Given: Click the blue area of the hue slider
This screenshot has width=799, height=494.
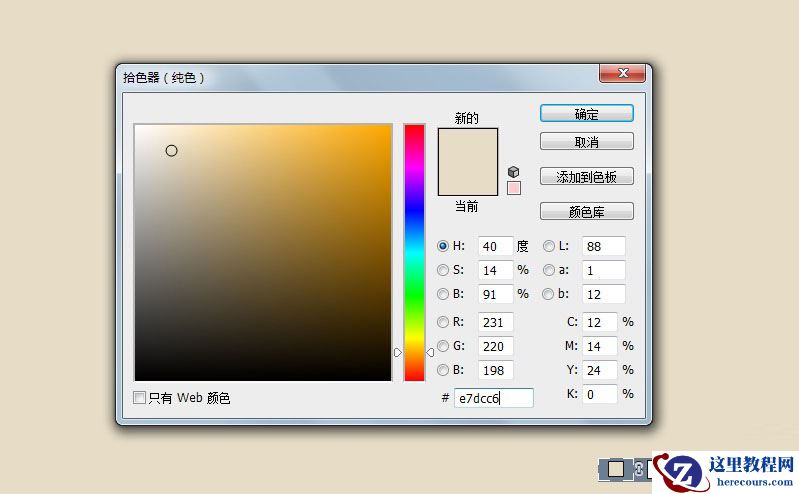Looking at the screenshot, I should tap(414, 209).
